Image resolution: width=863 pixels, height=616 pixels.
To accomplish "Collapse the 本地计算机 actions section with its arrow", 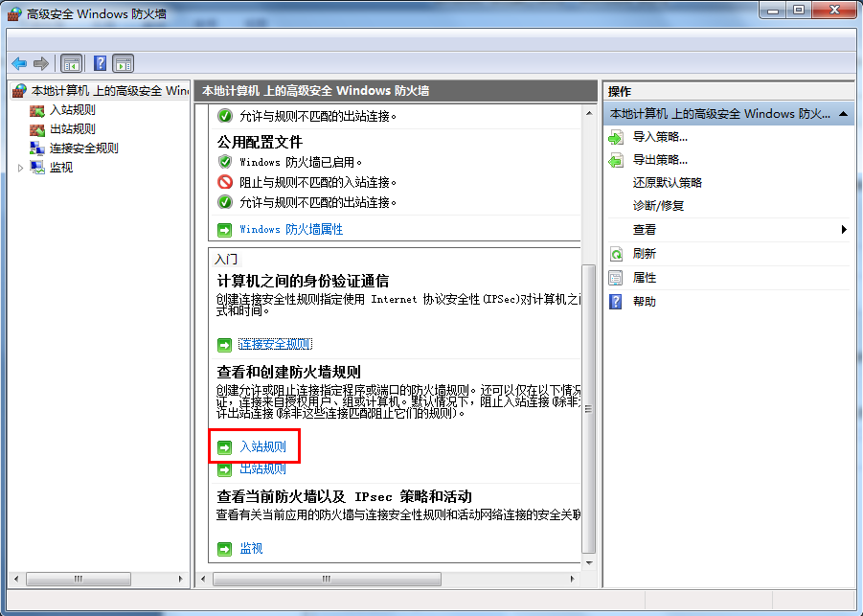I will point(843,114).
